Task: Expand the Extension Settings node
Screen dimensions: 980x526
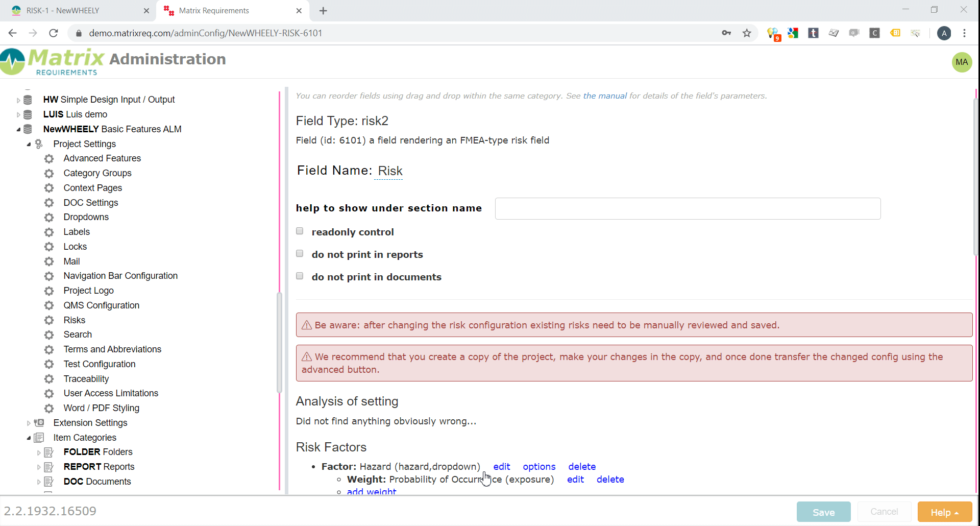Action: click(29, 423)
